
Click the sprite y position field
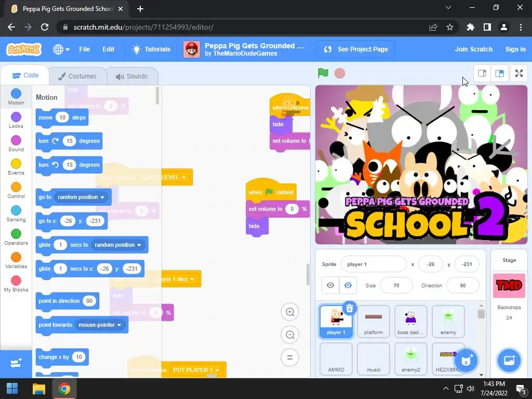coord(467,264)
